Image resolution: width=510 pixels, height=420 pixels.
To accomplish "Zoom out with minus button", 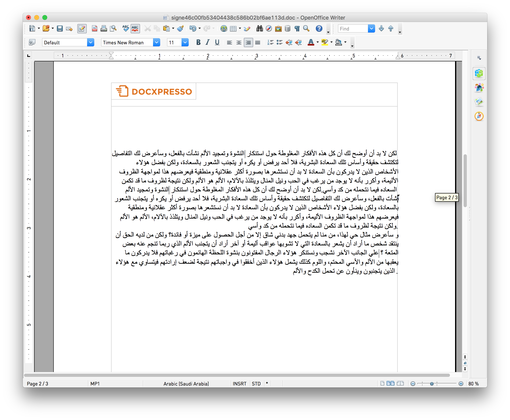I will tap(413, 384).
